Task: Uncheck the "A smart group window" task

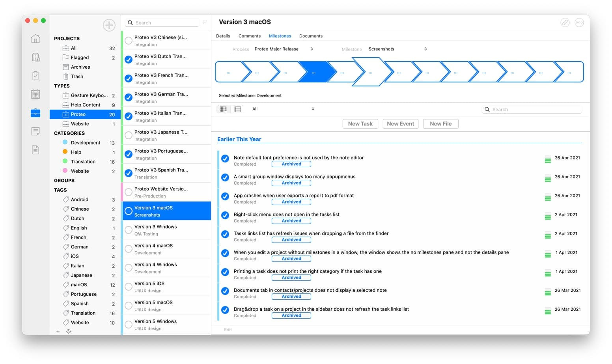Action: [x=225, y=177]
